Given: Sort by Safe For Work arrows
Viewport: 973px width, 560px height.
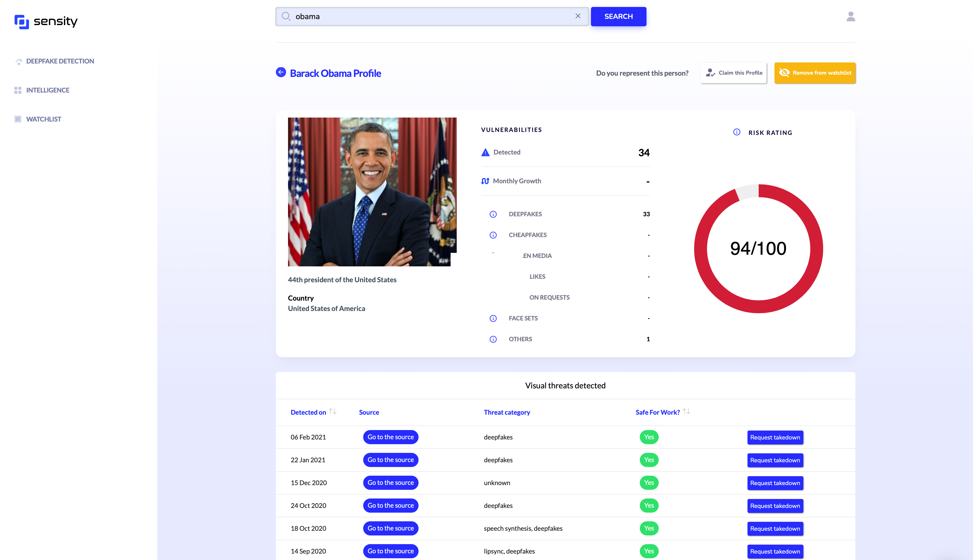Looking at the screenshot, I should (x=686, y=411).
